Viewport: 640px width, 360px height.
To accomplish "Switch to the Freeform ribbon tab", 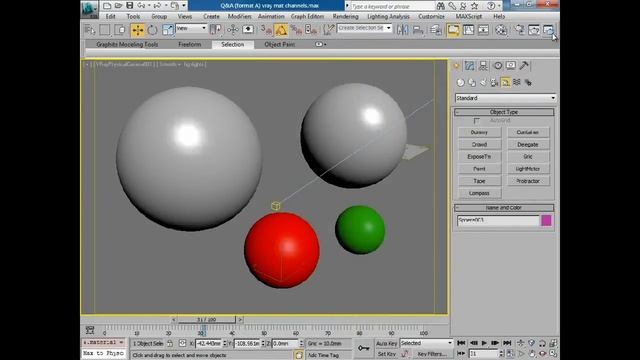I will click(x=189, y=44).
